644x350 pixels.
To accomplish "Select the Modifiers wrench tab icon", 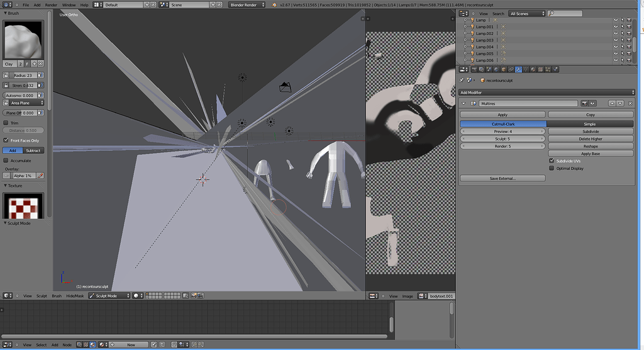I will tap(518, 69).
